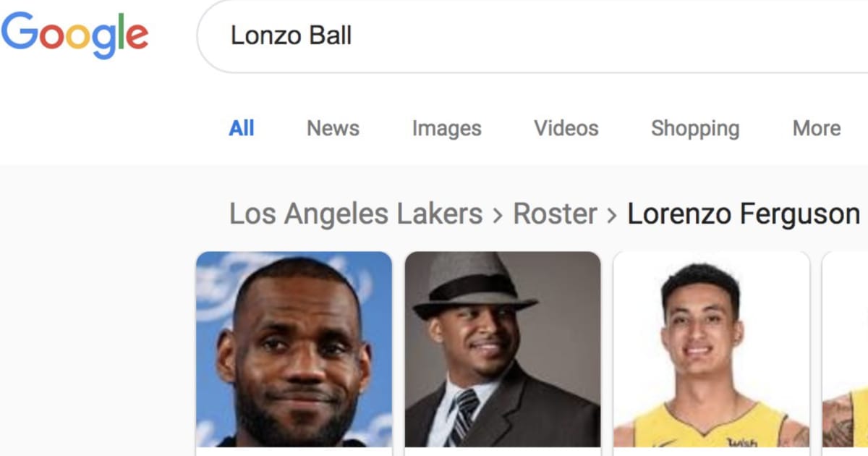Switch to the All results tab

(242, 128)
